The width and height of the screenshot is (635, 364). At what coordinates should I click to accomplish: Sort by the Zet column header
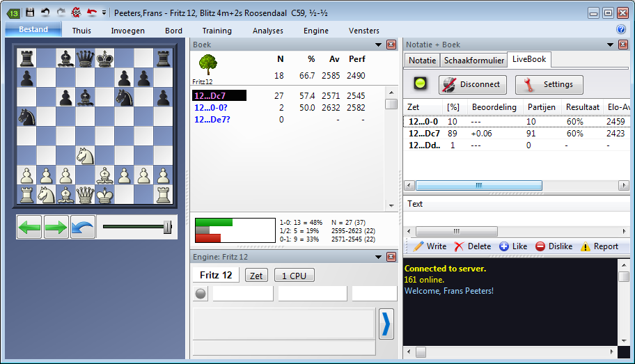click(x=423, y=107)
